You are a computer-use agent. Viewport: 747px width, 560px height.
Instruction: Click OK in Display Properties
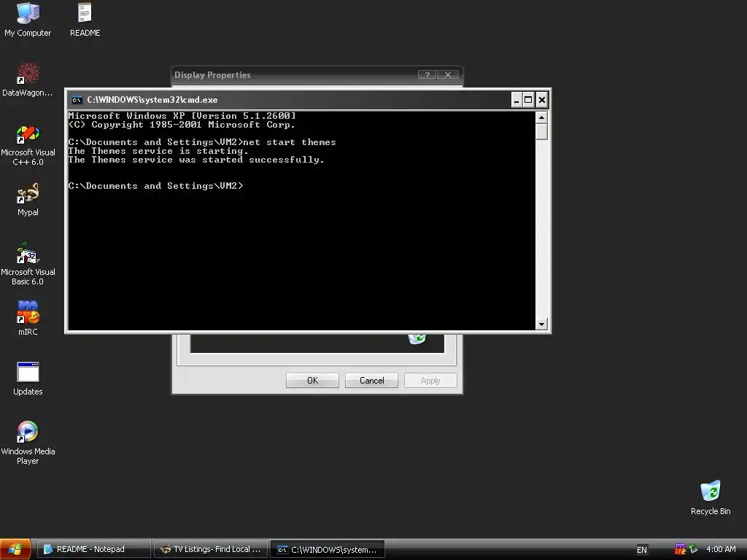(x=312, y=381)
